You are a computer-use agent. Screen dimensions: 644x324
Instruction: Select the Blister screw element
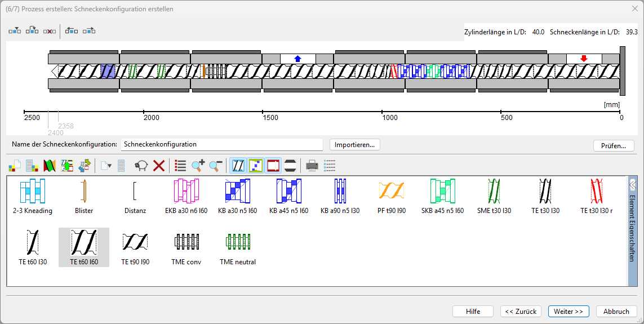[84, 196]
